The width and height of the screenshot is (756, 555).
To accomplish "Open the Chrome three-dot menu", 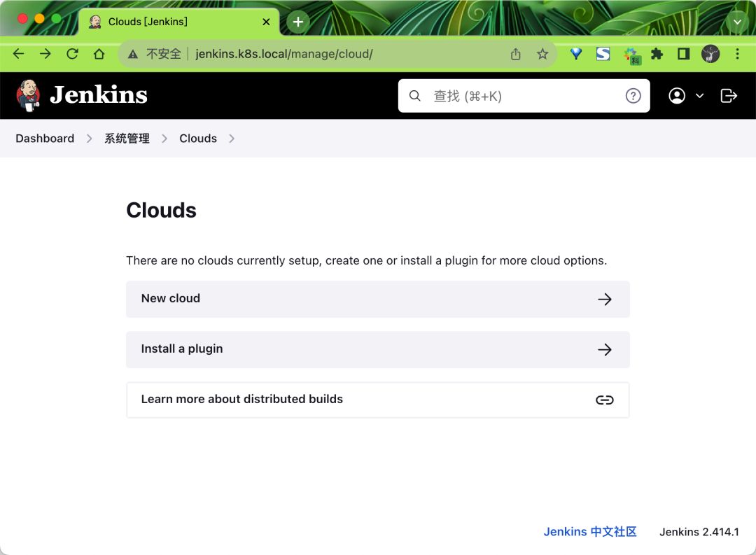I will click(x=737, y=53).
